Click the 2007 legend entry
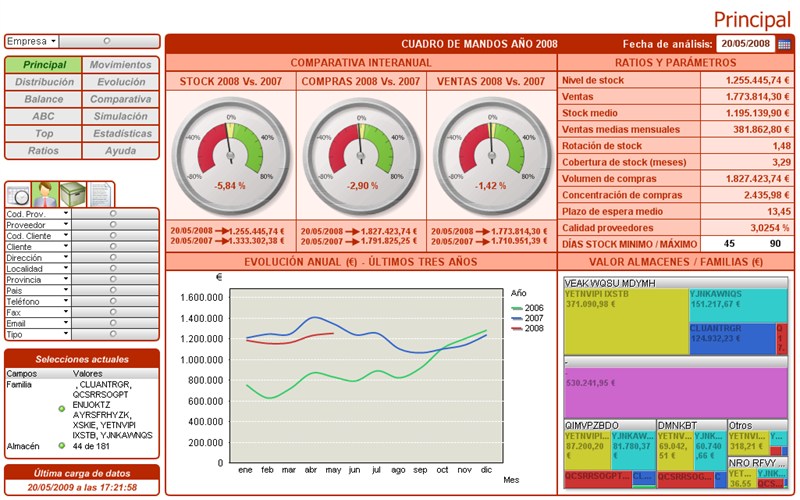Screen dimensions: 800x500 point(528,318)
